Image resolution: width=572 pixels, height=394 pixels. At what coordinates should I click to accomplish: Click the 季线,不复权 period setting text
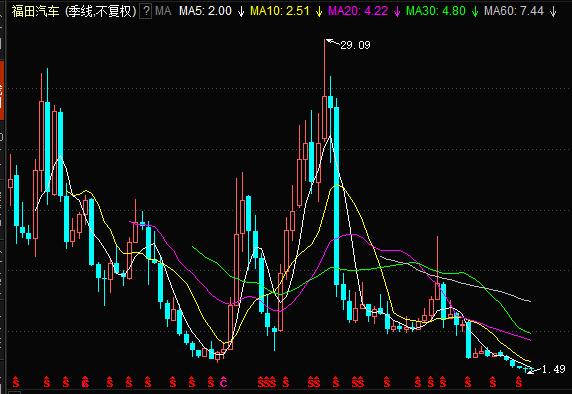point(100,11)
